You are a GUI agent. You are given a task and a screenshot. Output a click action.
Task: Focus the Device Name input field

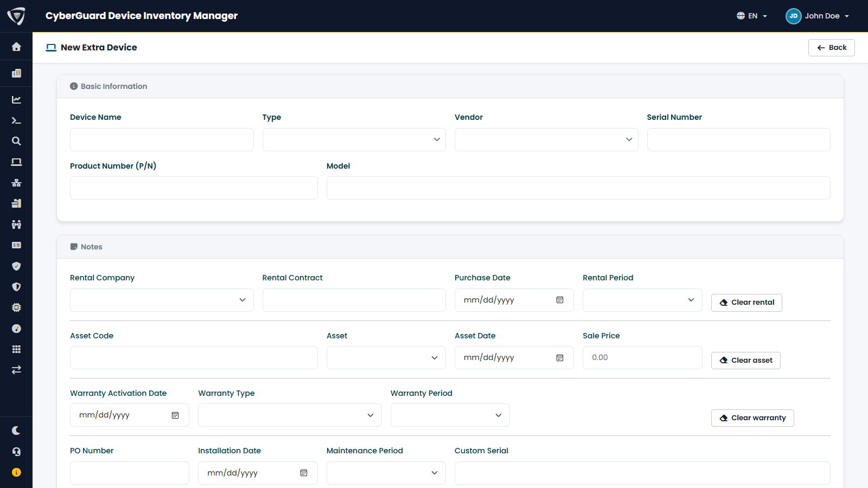click(162, 139)
